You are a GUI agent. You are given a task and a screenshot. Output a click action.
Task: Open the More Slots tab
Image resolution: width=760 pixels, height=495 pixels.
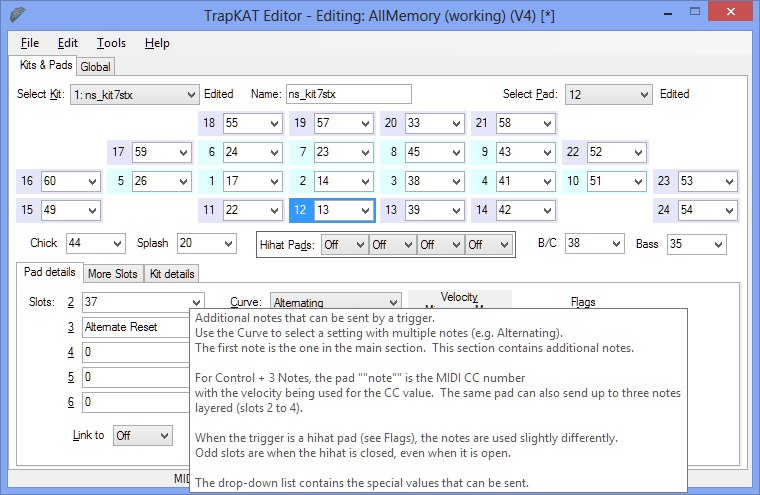(113, 274)
